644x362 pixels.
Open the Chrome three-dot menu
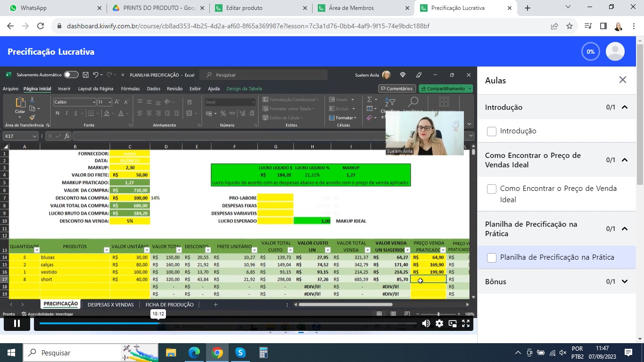[633, 26]
